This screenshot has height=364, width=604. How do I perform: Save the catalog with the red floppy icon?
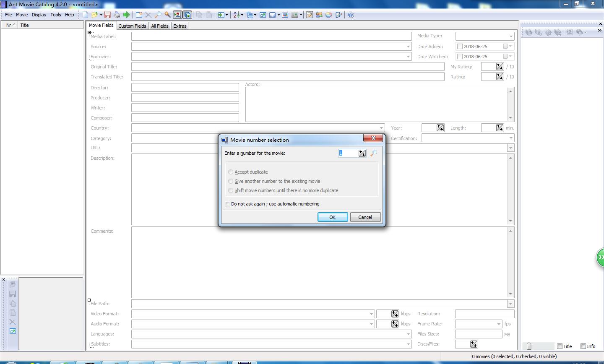tap(107, 15)
